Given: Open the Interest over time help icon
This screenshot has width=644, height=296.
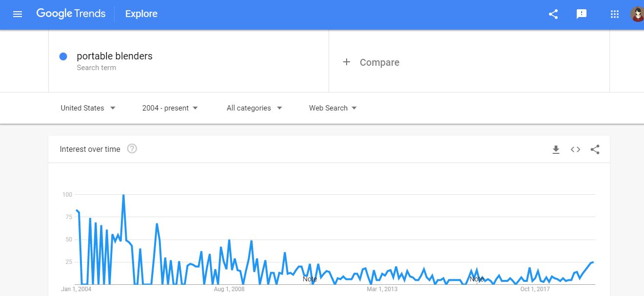Looking at the screenshot, I should tap(132, 149).
